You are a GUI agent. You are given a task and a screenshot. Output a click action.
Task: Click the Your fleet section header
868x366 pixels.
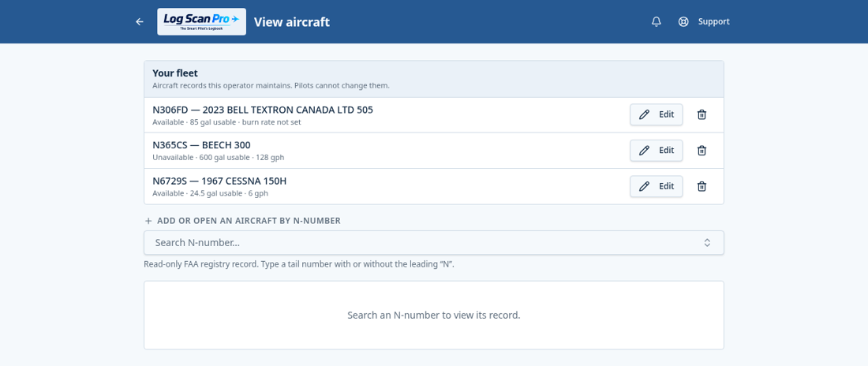[433, 79]
